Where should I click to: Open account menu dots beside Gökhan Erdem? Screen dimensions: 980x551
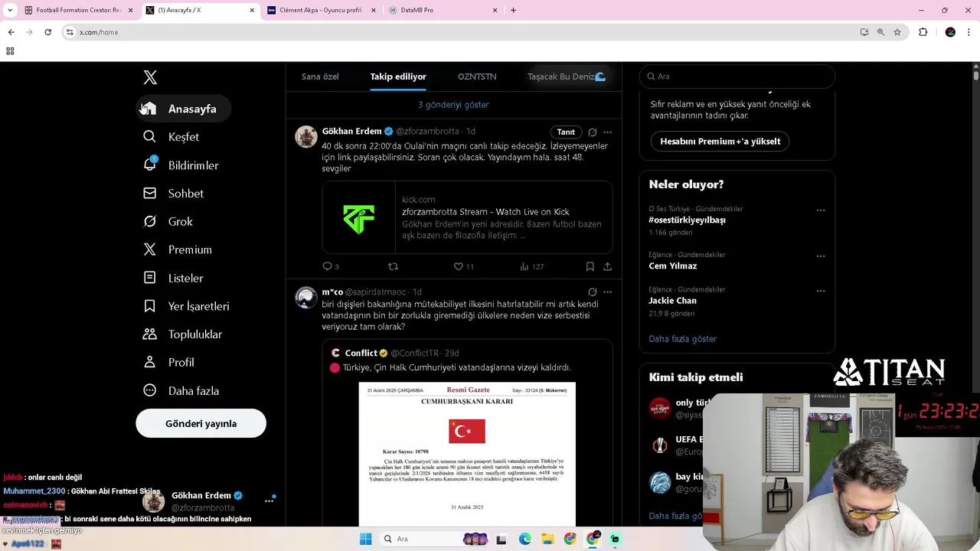(269, 500)
